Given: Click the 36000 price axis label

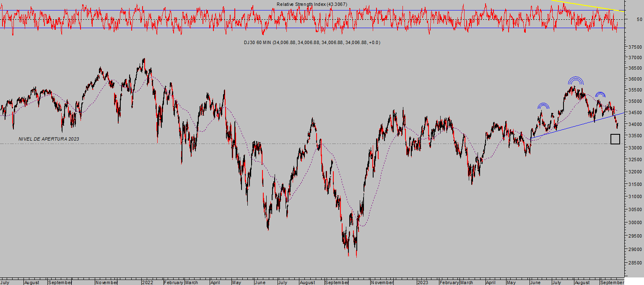Looking at the screenshot, I should (636, 79).
